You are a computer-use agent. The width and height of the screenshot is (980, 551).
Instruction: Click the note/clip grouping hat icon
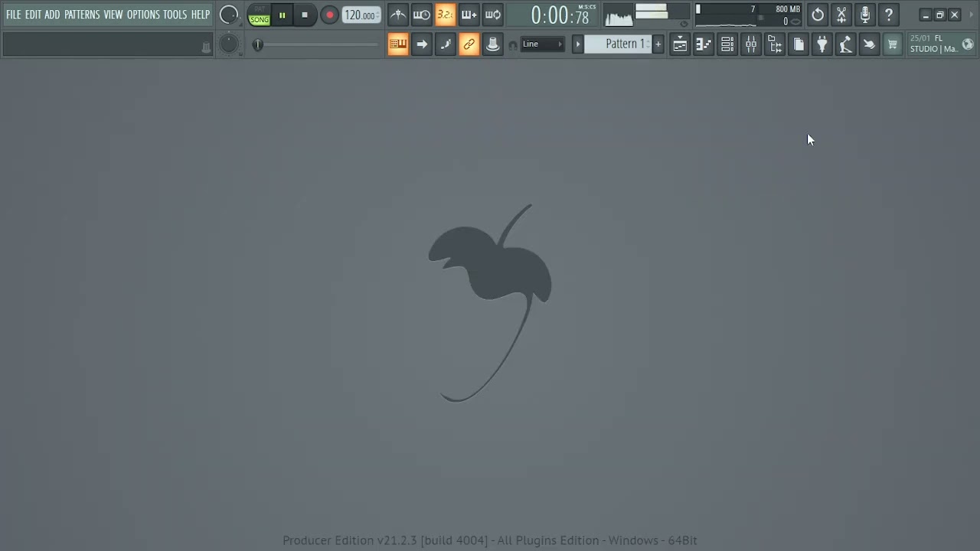click(x=493, y=44)
